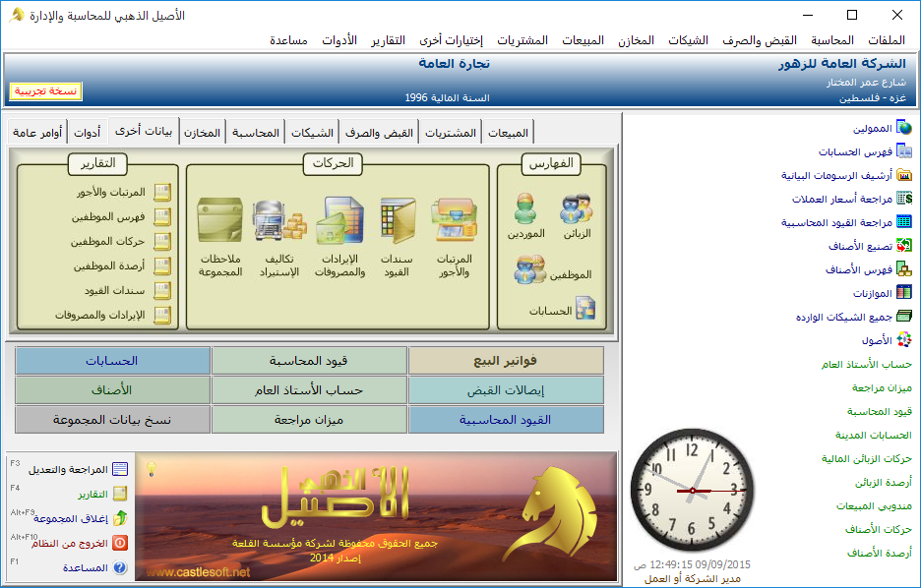Click the lightbulb tip icon on banner
Image resolution: width=921 pixels, height=588 pixels.
click(152, 468)
